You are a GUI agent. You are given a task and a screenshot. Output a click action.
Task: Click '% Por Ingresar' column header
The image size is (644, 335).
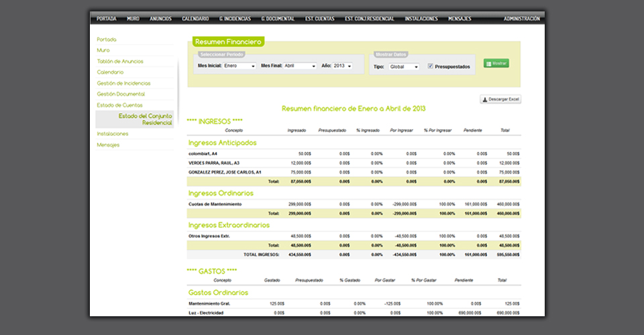pyautogui.click(x=438, y=131)
